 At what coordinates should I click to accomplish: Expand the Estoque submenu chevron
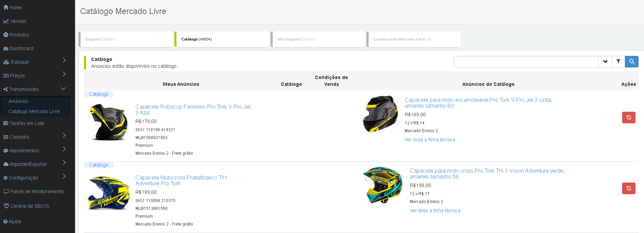[x=64, y=61]
